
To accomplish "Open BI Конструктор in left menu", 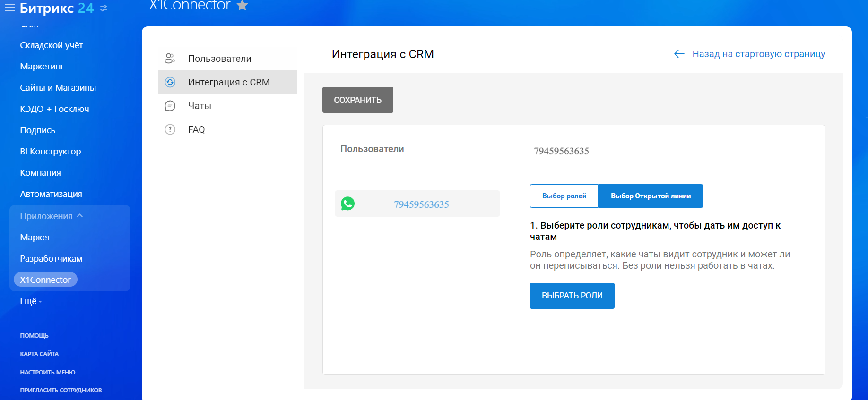I will click(51, 152).
